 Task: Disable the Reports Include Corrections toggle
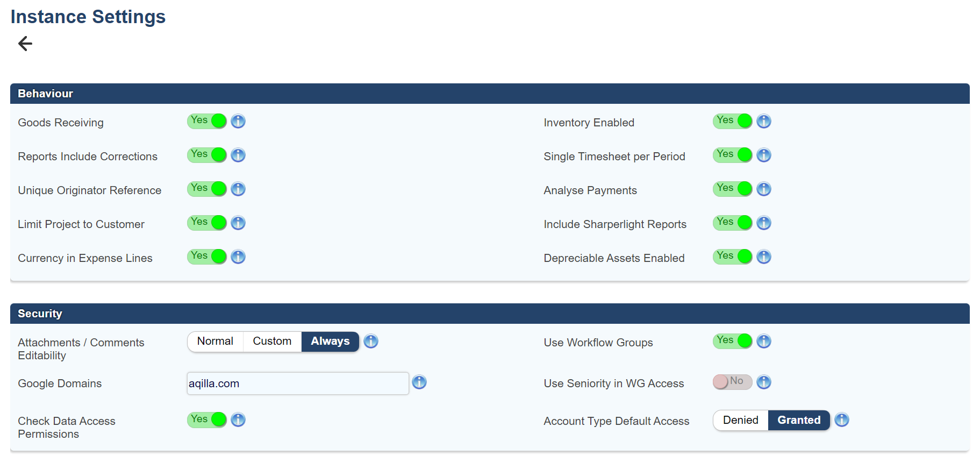(x=207, y=155)
